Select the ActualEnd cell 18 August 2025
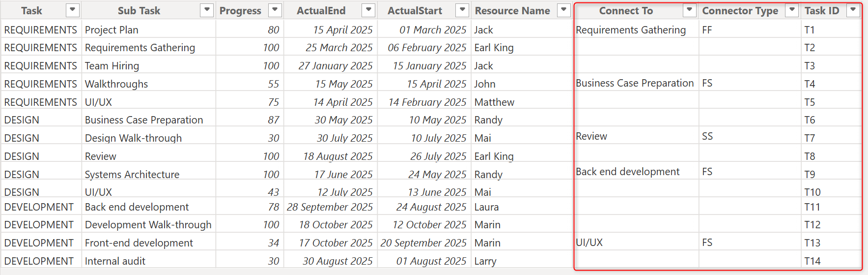The height and width of the screenshot is (275, 868). click(337, 156)
